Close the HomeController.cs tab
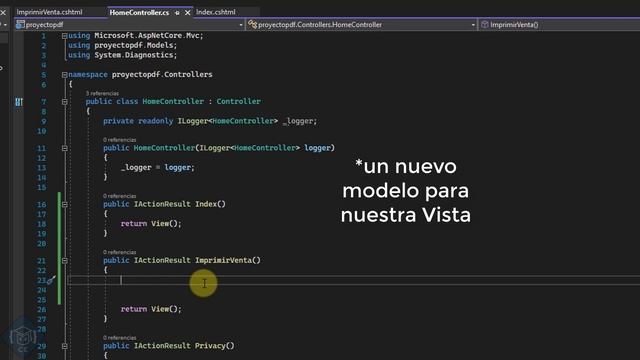 [187, 13]
